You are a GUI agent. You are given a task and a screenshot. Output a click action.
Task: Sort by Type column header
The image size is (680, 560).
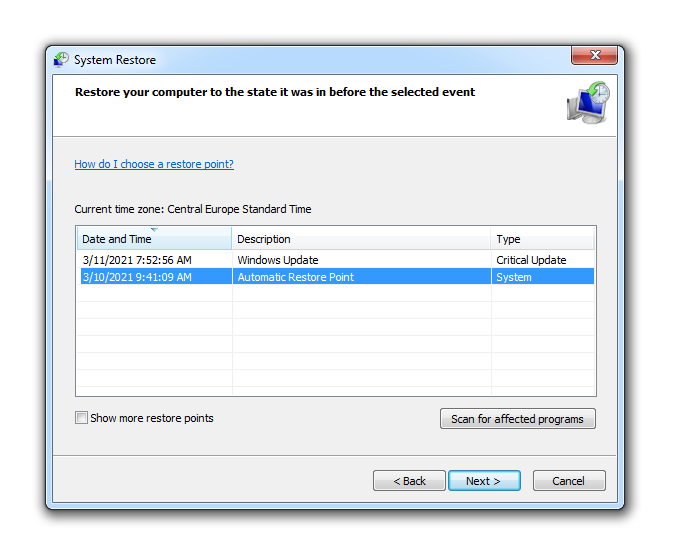pos(542,239)
